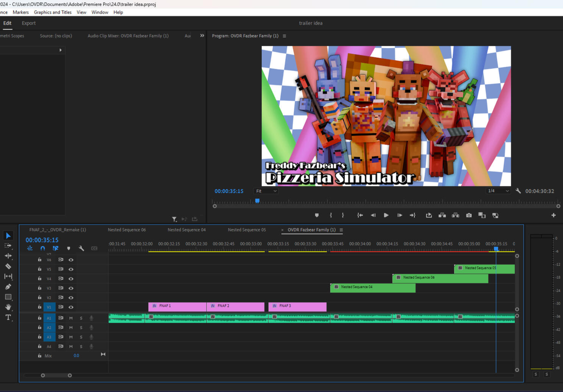Select the Type tool
The width and height of the screenshot is (563, 392).
tap(8, 317)
